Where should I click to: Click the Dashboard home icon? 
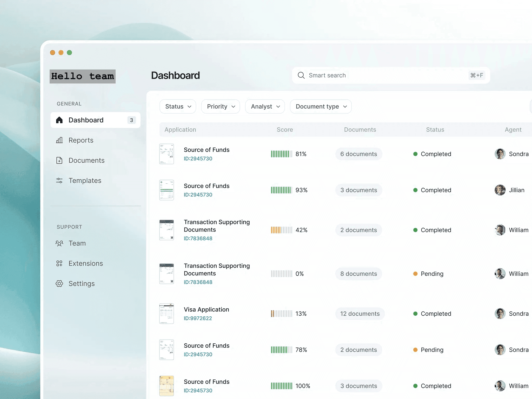pos(59,120)
